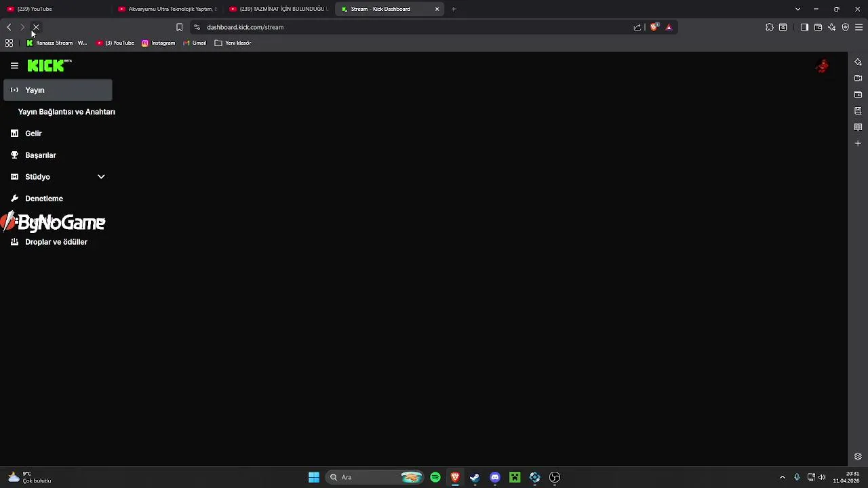Open the extensions puzzle menu
Screen dimensions: 868x488
coord(770,27)
